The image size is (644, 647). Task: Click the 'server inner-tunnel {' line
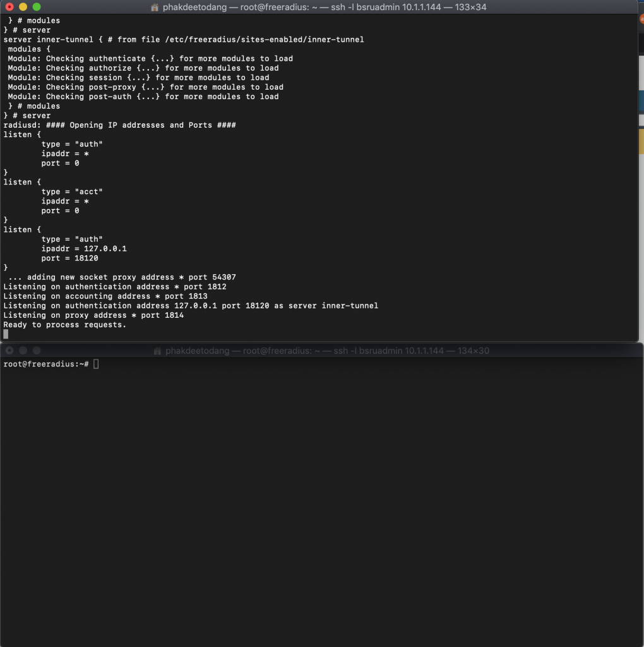click(184, 40)
